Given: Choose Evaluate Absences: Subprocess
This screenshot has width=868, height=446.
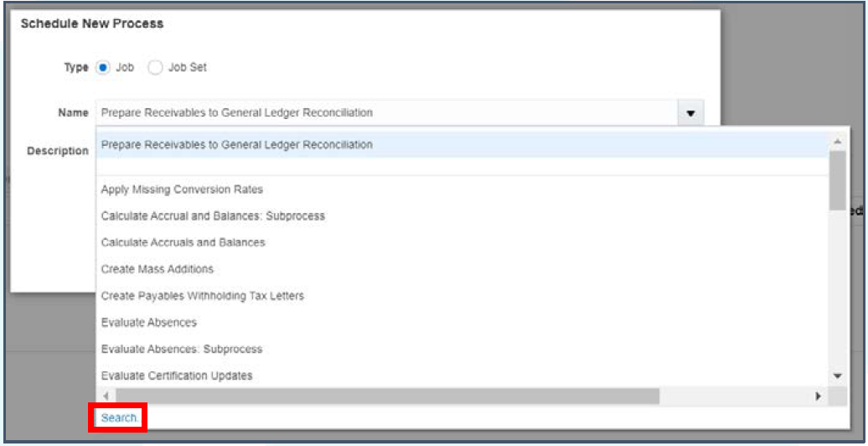Looking at the screenshot, I should click(x=181, y=350).
